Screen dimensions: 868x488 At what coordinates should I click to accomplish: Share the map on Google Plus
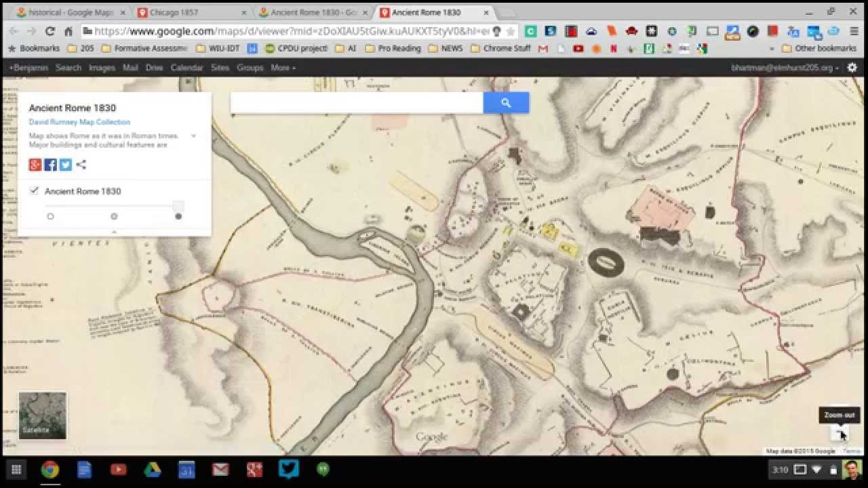click(x=35, y=165)
